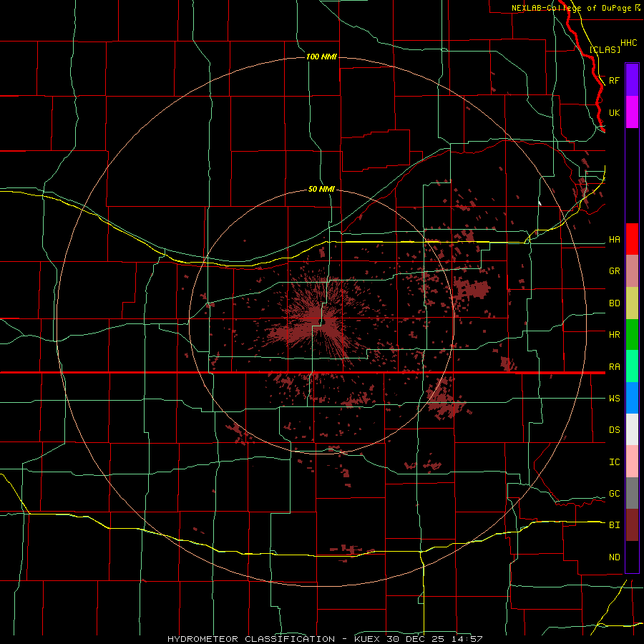This screenshot has width=644, height=644.
Task: Click the yellow BD legend color block
Action: [632, 303]
